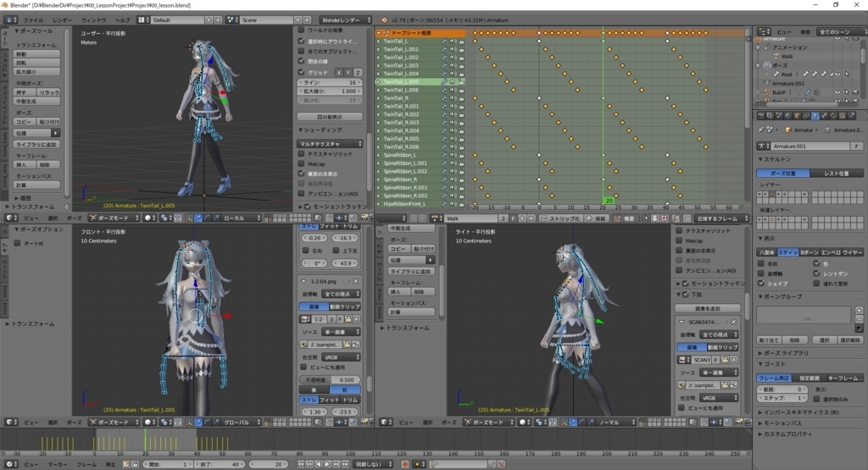
Task: Click the viewport shading sphere icon in top-left viewport
Action: (149, 218)
